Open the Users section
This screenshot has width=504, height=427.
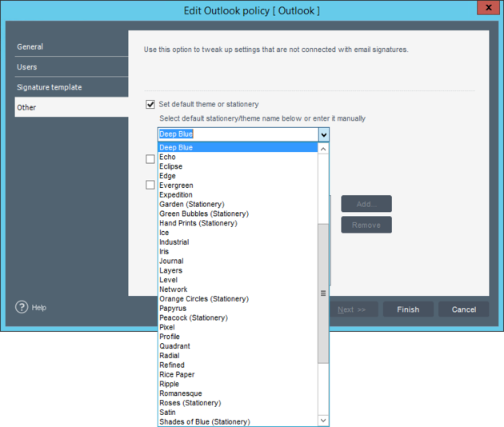[x=71, y=67]
